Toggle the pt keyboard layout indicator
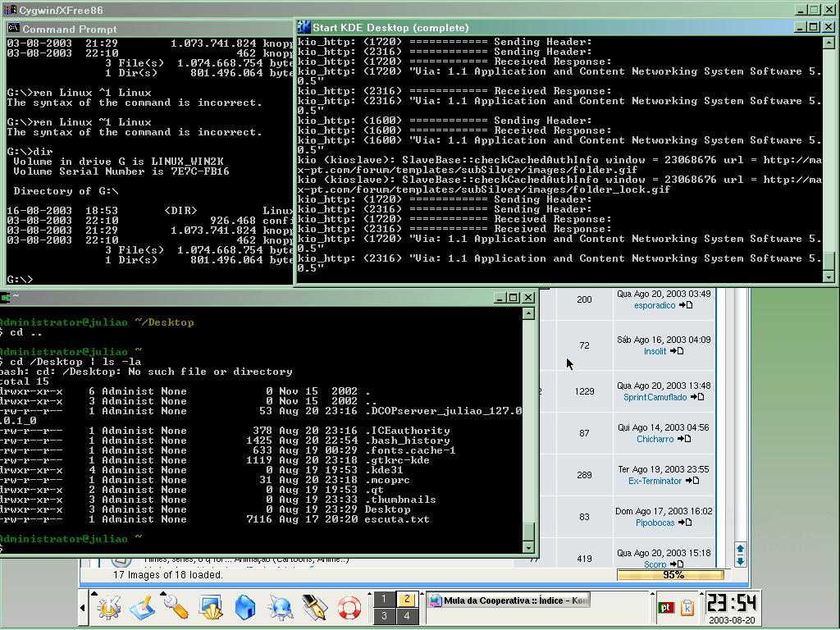The image size is (840, 630). click(x=666, y=608)
